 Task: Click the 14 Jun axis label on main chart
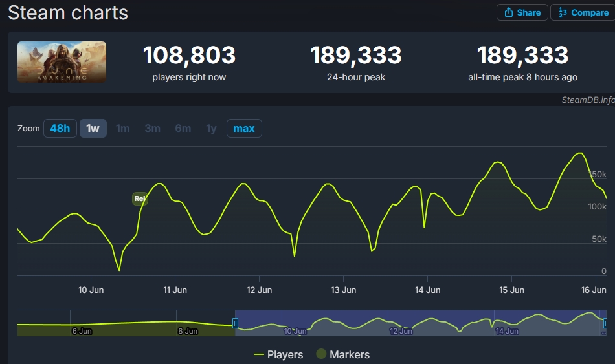tap(427, 290)
